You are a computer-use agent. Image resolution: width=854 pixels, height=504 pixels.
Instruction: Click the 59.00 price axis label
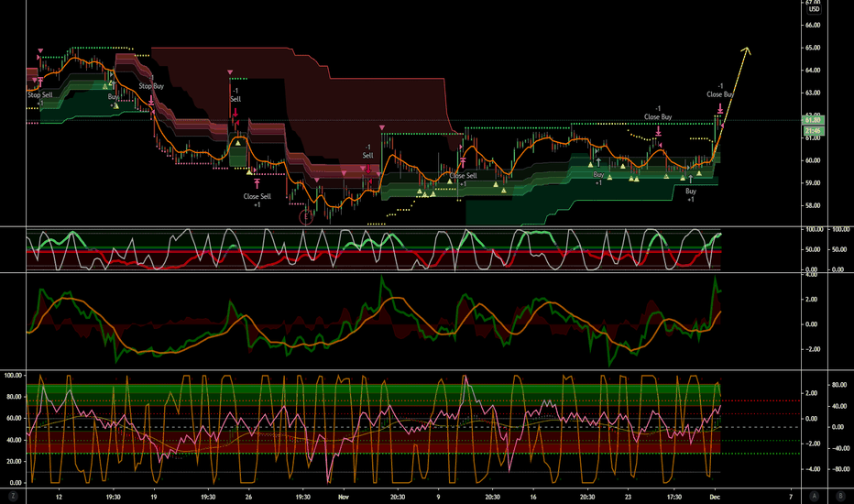(813, 183)
